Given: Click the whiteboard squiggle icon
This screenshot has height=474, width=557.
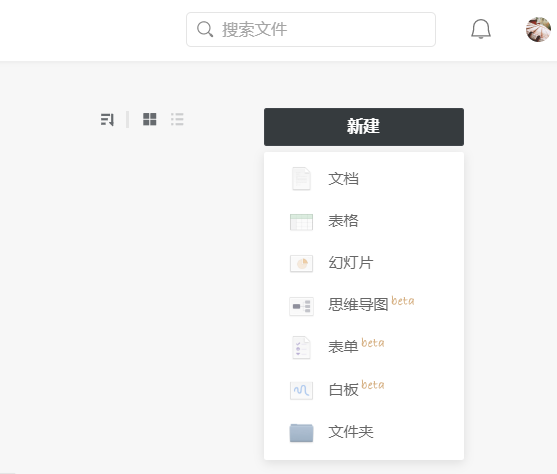Looking at the screenshot, I should (301, 390).
